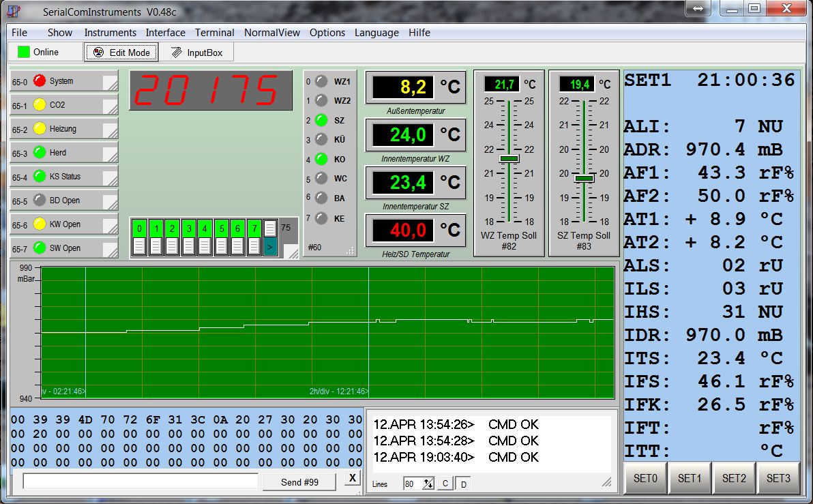Click the BA gray LED indicator
813x504 pixels.
321,198
